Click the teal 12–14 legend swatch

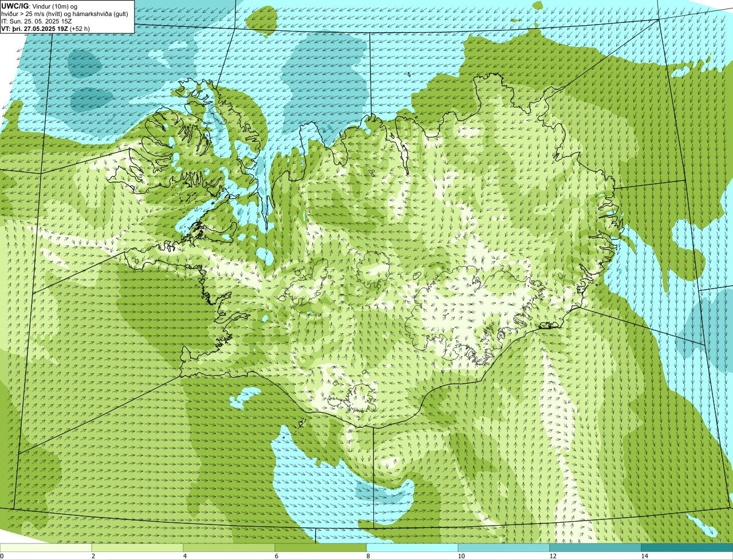596,548
